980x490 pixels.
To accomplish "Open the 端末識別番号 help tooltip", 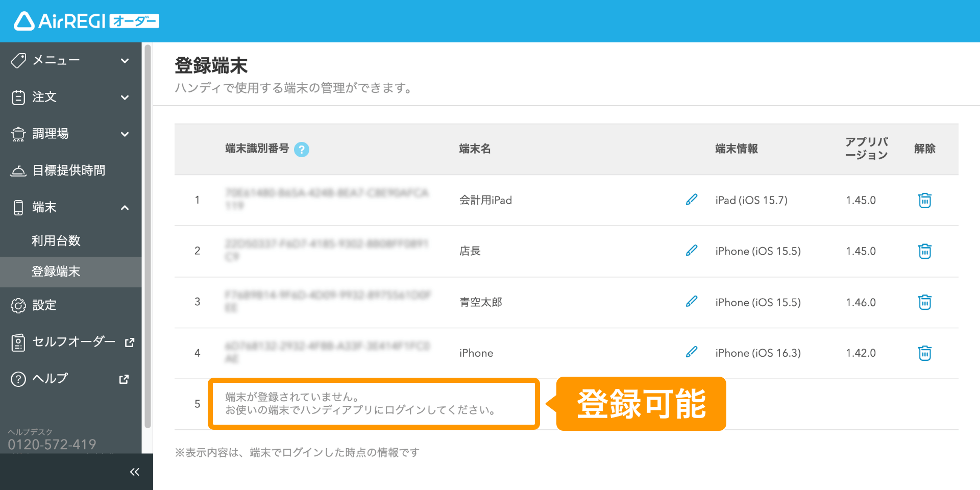I will click(302, 150).
